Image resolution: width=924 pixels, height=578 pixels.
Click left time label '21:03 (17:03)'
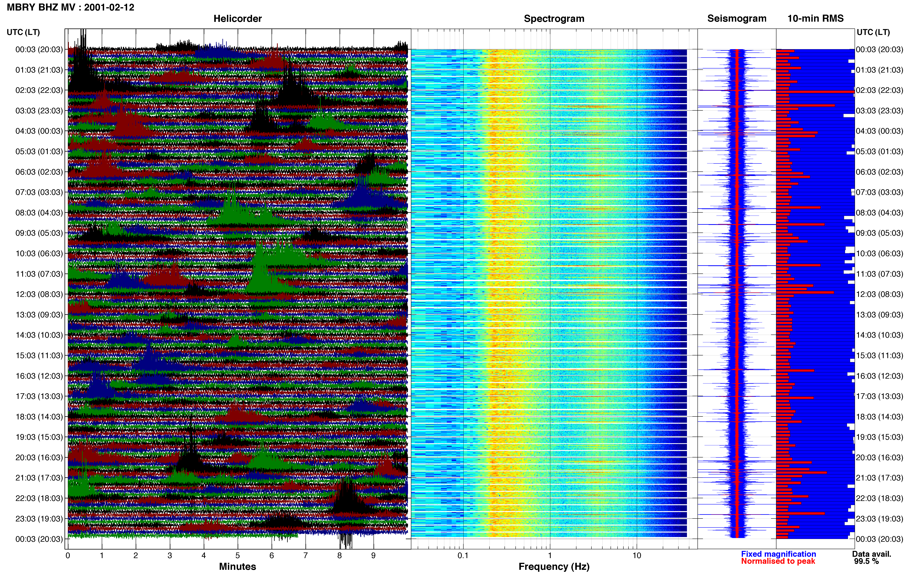[x=39, y=478]
